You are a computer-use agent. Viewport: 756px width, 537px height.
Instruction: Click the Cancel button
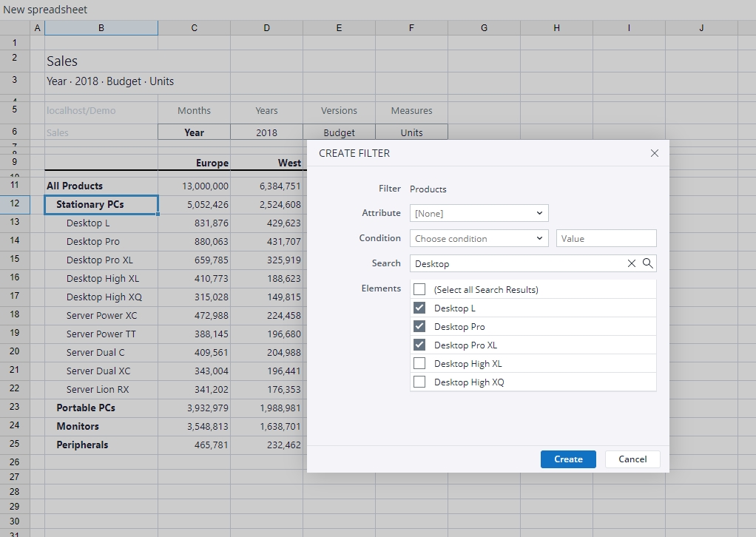(x=632, y=459)
